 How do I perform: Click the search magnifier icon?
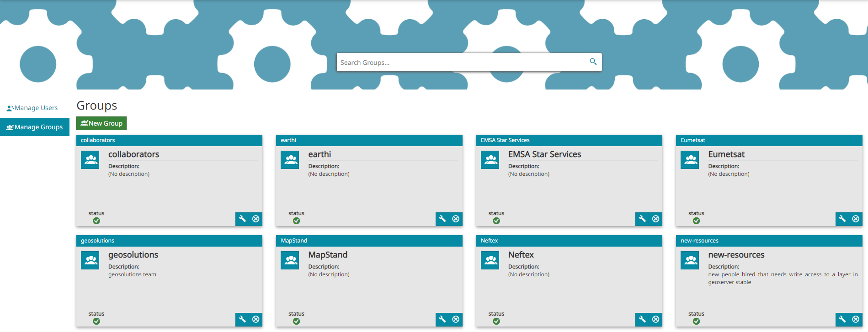(593, 62)
